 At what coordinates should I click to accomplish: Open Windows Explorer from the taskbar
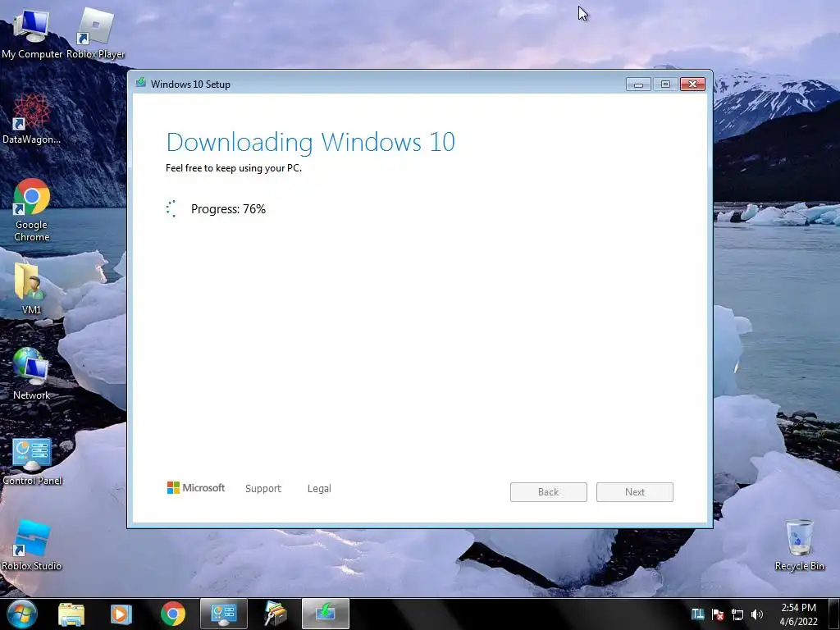[x=71, y=614]
